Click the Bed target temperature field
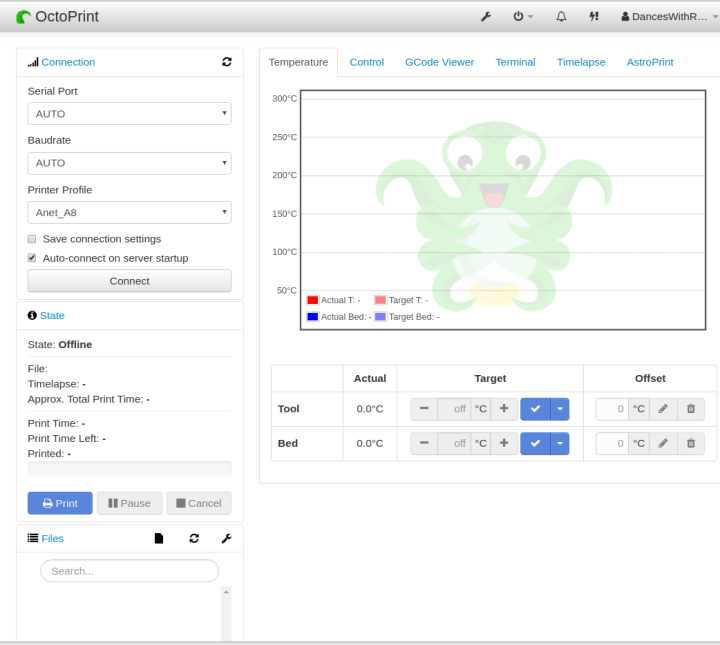The image size is (720, 645). [454, 443]
